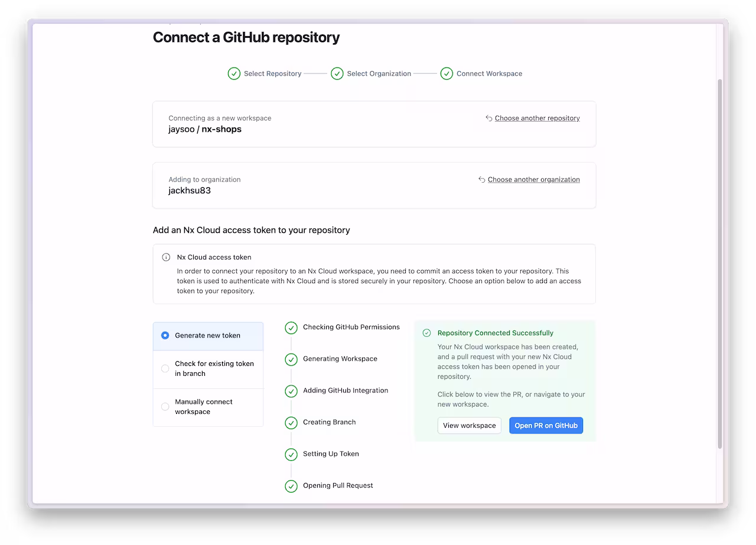Screen dimensions: 756x545
Task: Click the Repository Connected Successfully check icon
Action: tap(427, 333)
